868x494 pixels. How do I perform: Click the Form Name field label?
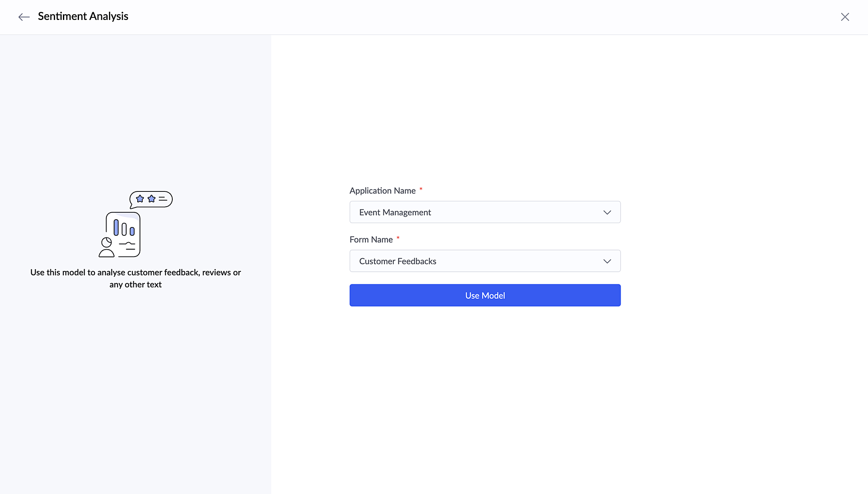(x=371, y=240)
